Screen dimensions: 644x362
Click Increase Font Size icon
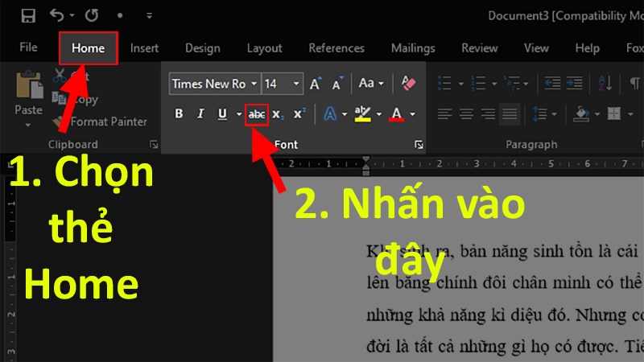[x=316, y=84]
